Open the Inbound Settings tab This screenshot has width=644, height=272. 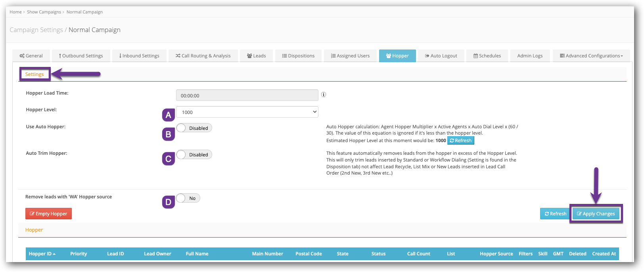click(x=139, y=56)
